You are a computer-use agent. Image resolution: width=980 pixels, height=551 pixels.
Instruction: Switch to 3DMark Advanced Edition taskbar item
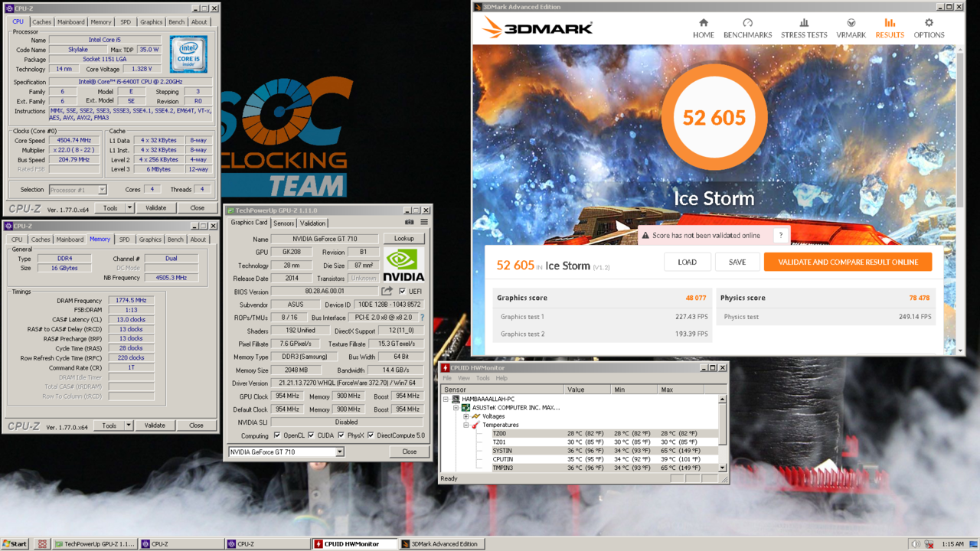(439, 544)
